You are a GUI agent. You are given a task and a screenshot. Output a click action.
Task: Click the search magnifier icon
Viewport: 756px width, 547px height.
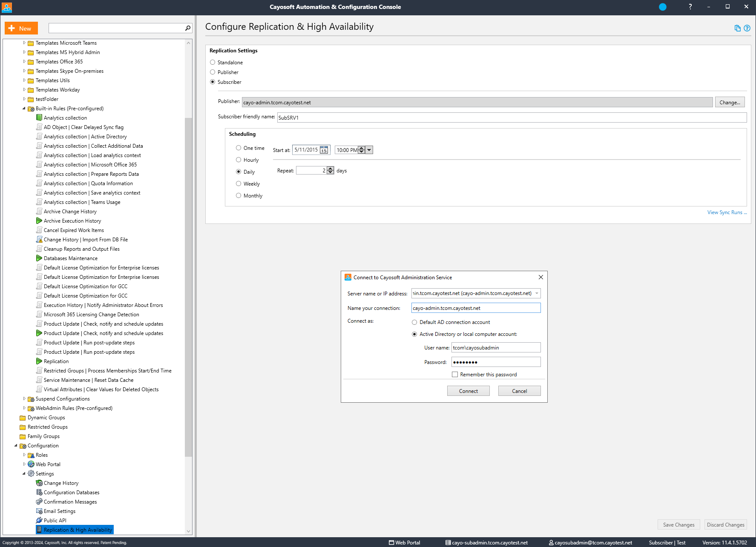187,28
